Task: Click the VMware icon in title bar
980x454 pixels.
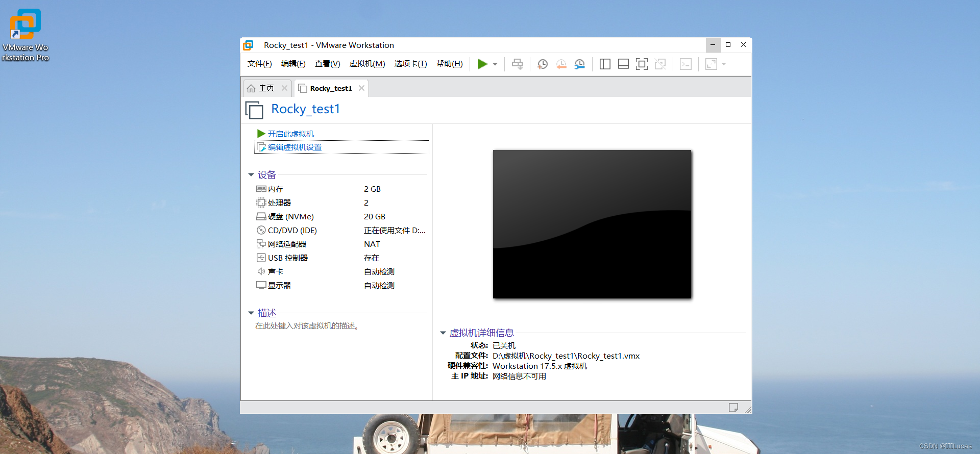Action: (249, 45)
